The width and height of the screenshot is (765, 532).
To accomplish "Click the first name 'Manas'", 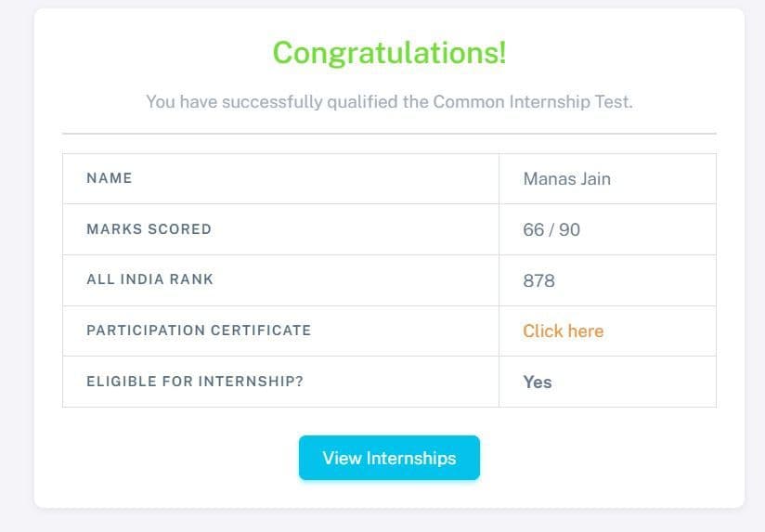I will click(x=549, y=178).
